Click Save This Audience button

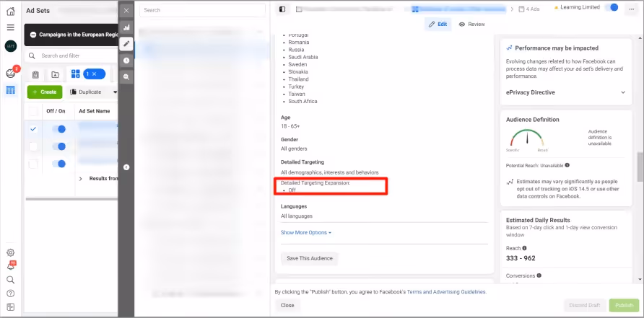309,258
